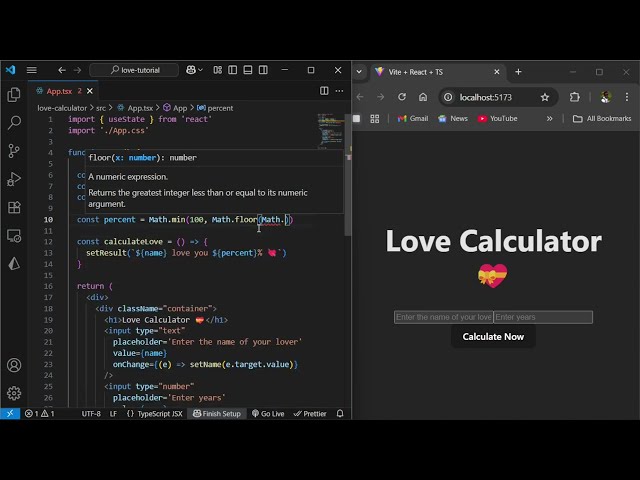Image resolution: width=640 pixels, height=480 pixels.
Task: Go to Chrome home page
Action: [x=423, y=97]
